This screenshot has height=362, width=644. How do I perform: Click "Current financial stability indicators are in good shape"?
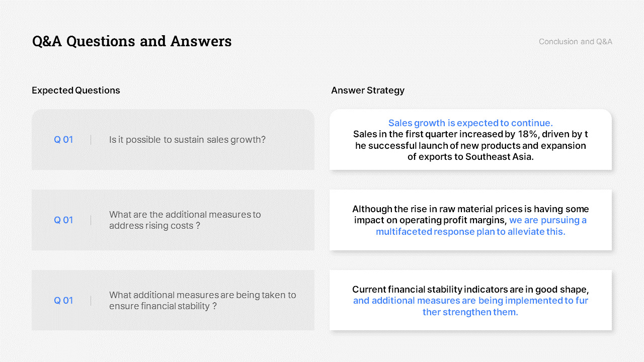470,290
